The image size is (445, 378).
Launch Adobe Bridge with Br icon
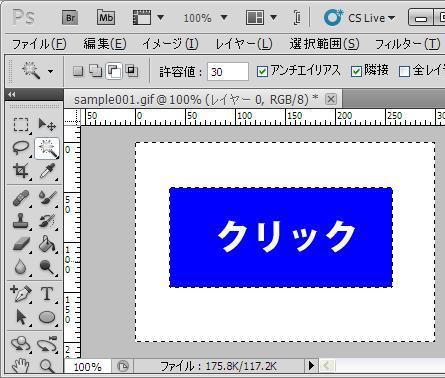(x=70, y=17)
